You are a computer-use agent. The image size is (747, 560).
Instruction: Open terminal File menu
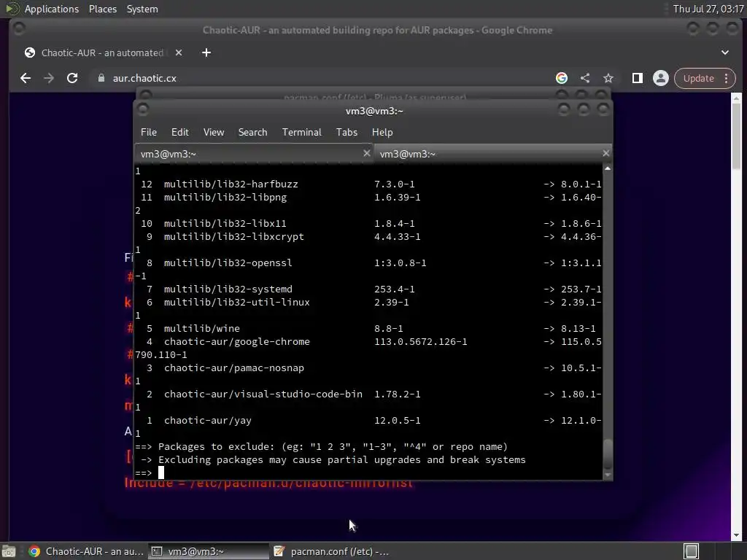pos(149,132)
